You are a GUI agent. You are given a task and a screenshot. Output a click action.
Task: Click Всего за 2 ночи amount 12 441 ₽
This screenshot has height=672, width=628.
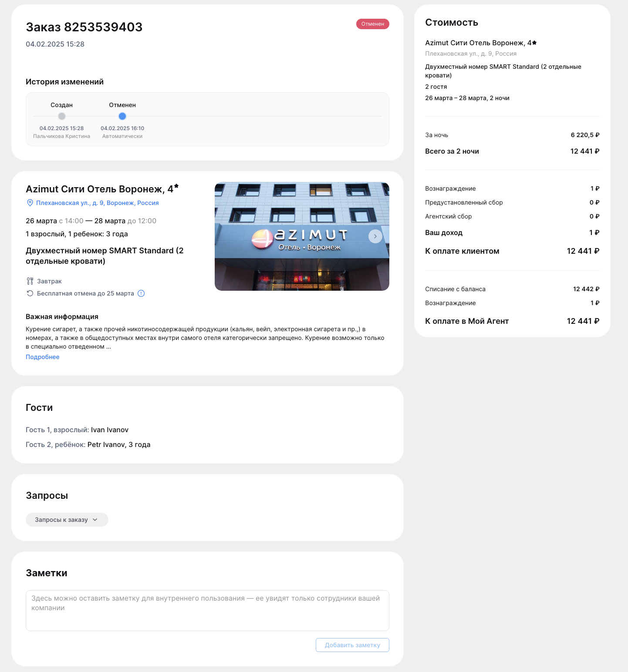pyautogui.click(x=585, y=151)
